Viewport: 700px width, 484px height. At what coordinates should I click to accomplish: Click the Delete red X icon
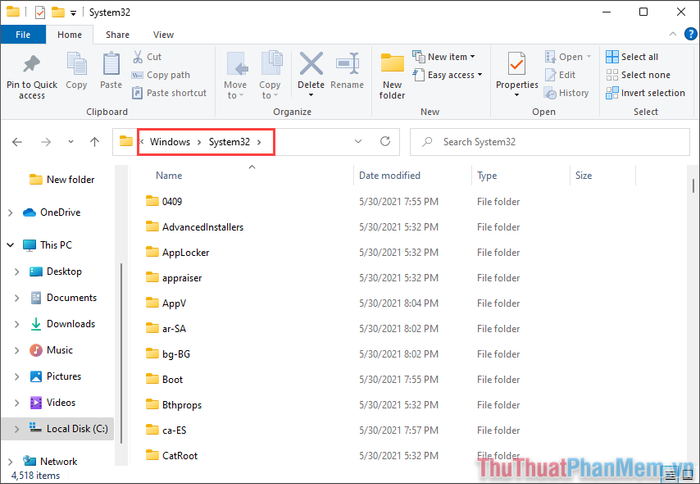(311, 63)
